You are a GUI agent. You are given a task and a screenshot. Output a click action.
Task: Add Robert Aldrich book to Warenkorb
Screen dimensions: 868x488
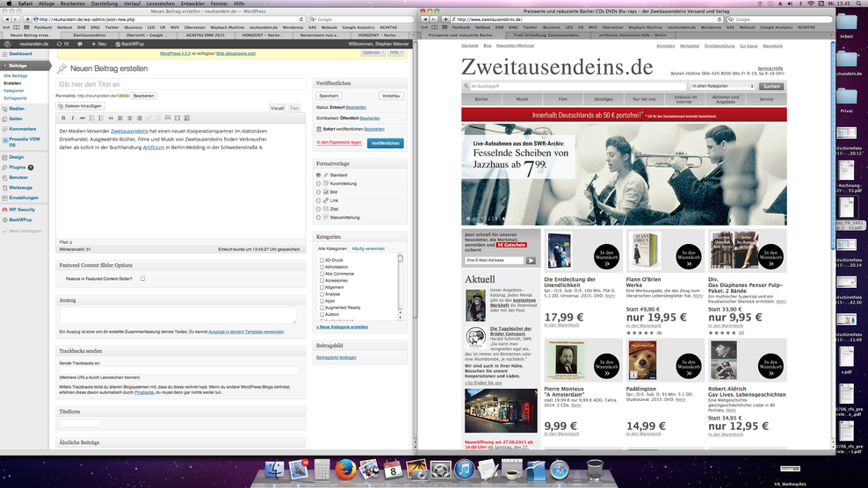[x=770, y=366]
